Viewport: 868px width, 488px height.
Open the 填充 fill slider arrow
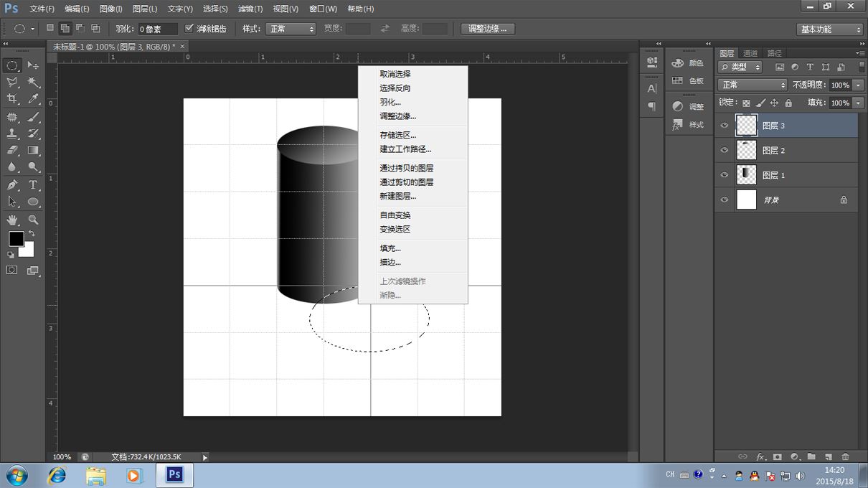(x=858, y=103)
